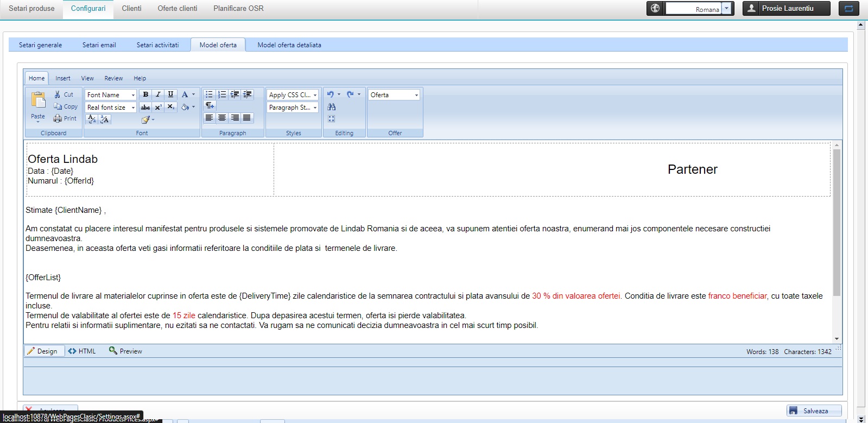Center align the paragraph
The height and width of the screenshot is (423, 868).
pos(222,118)
